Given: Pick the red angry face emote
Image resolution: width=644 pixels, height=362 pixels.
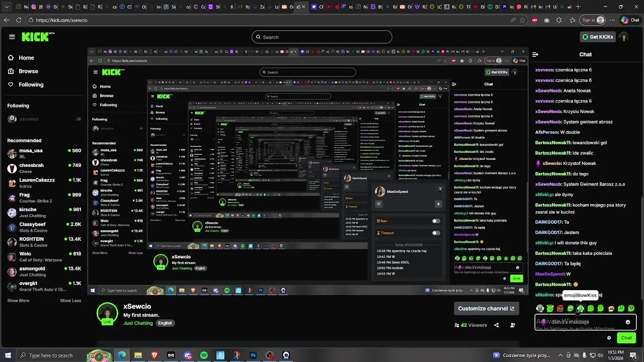Looking at the screenshot, I should coord(560,308).
